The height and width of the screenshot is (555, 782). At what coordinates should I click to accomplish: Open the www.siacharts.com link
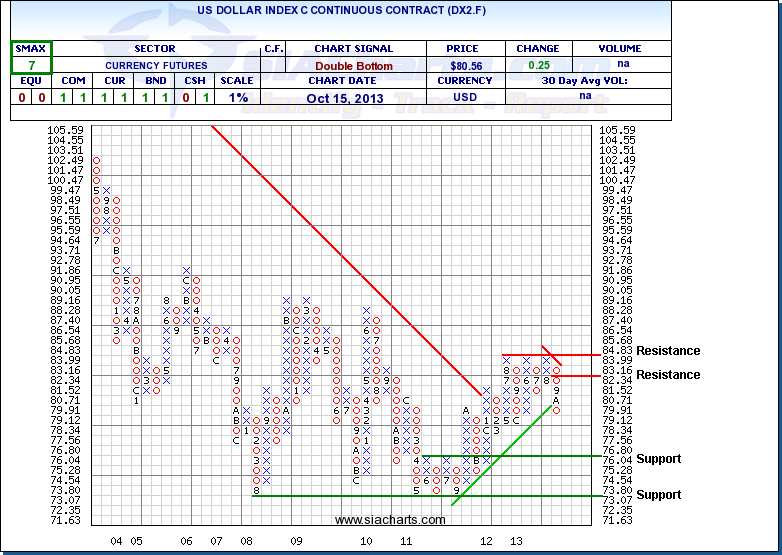click(389, 520)
